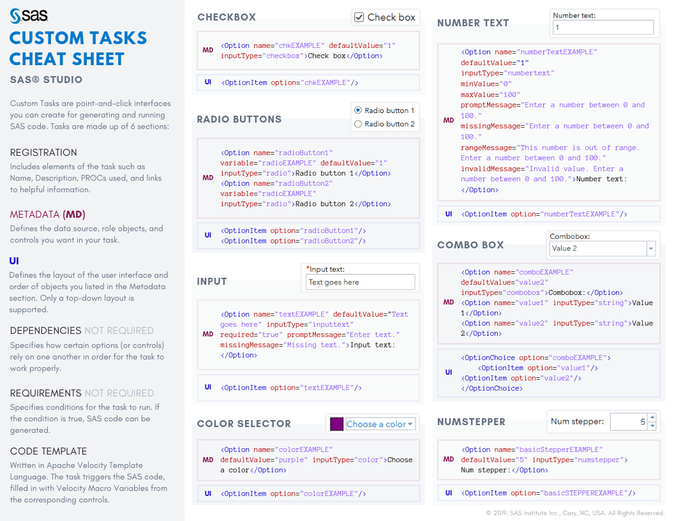
Task: Click the Input text field
Action: click(x=361, y=282)
